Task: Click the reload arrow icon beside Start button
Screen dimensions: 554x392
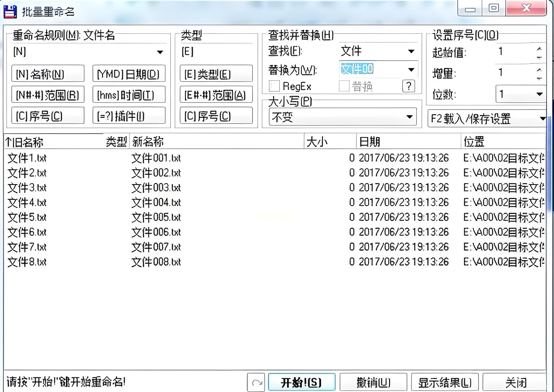Action: tap(256, 382)
